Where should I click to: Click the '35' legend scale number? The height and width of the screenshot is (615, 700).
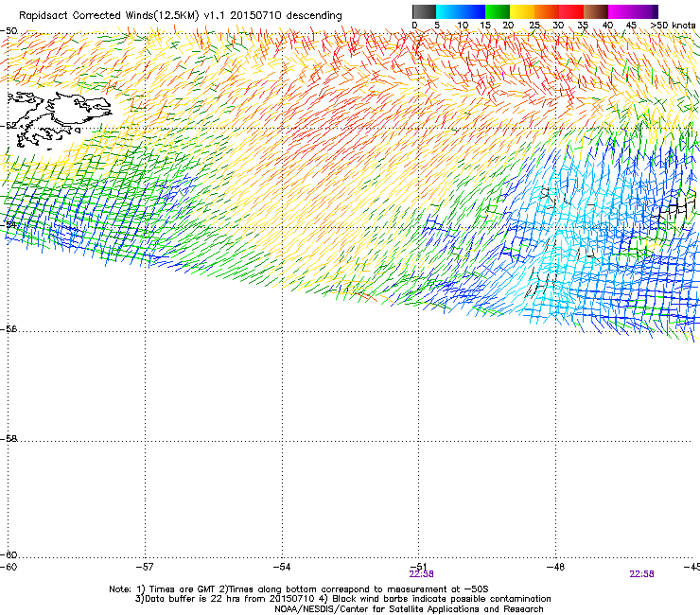tap(583, 26)
